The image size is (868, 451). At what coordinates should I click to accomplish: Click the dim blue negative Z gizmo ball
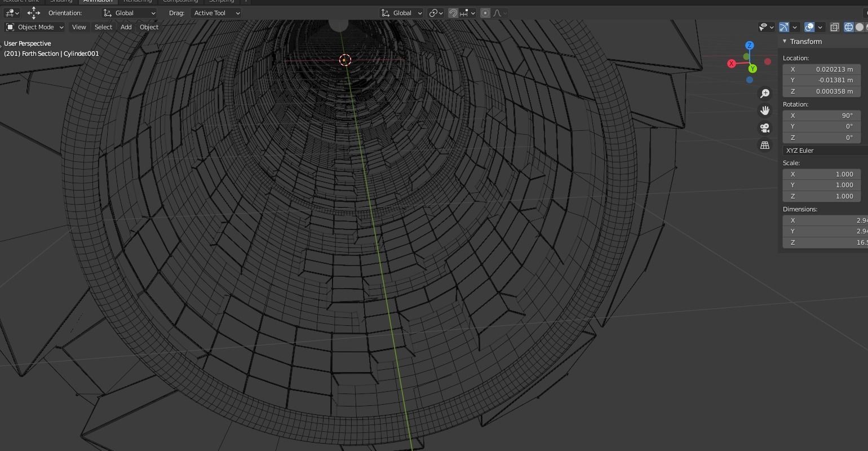pyautogui.click(x=750, y=80)
